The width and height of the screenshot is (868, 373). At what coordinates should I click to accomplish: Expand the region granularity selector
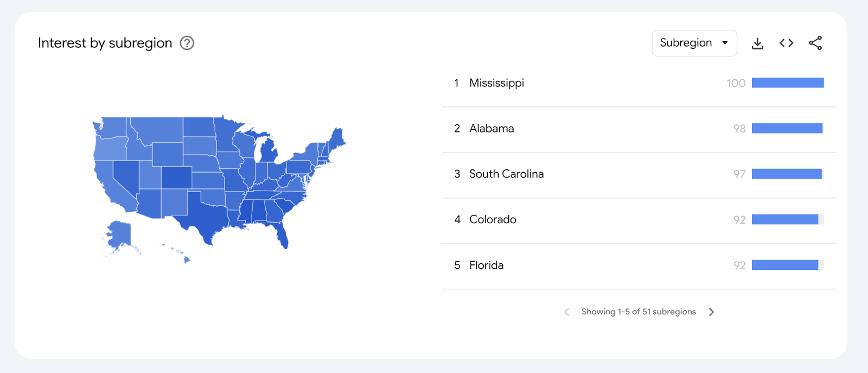[694, 43]
